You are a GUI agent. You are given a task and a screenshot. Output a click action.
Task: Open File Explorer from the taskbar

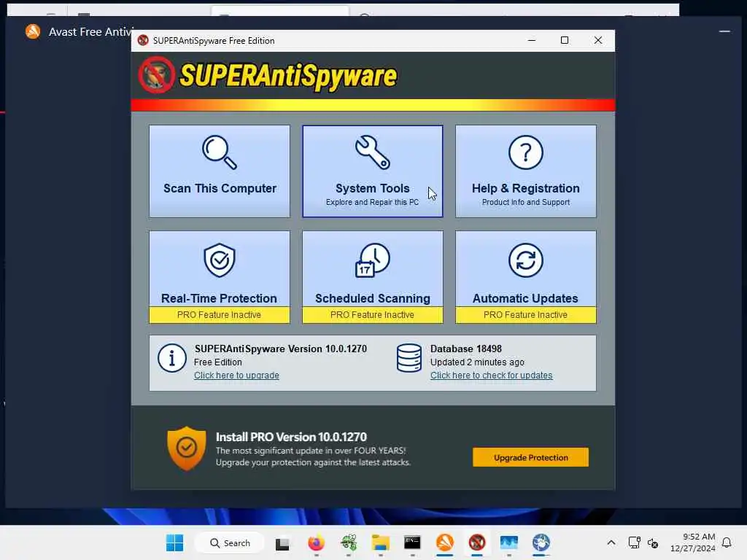(x=381, y=542)
